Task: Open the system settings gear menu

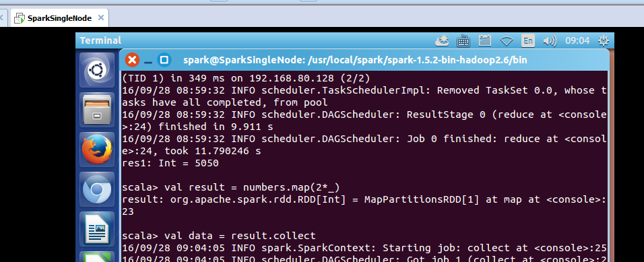Action: pos(604,40)
